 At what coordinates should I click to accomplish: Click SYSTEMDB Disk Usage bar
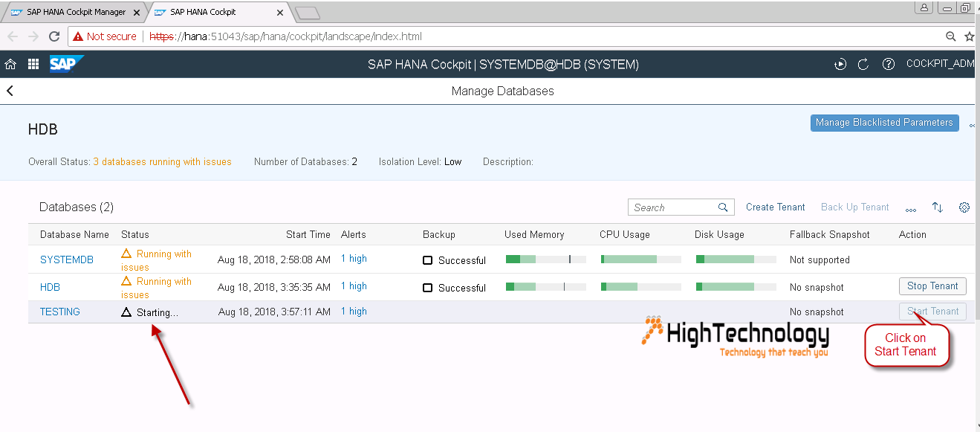click(736, 259)
